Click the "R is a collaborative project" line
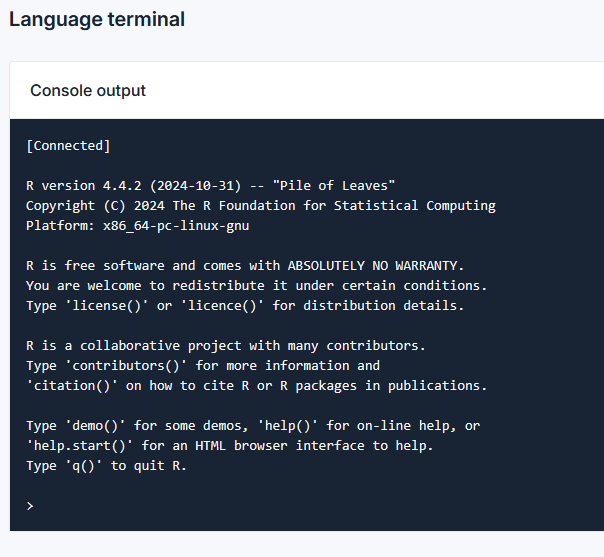The width and height of the screenshot is (604, 557). (x=225, y=346)
